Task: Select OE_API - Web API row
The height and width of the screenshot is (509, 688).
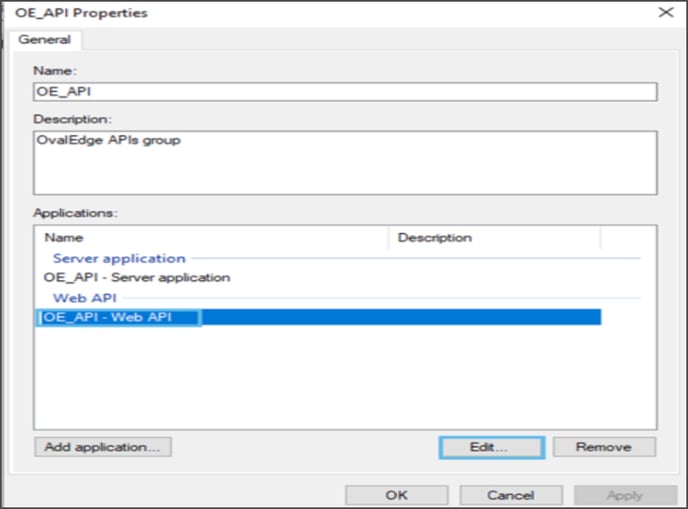Action: coord(319,317)
